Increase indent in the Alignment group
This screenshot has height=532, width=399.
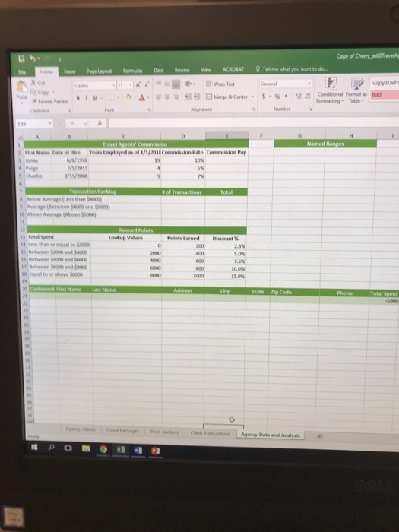tap(197, 97)
